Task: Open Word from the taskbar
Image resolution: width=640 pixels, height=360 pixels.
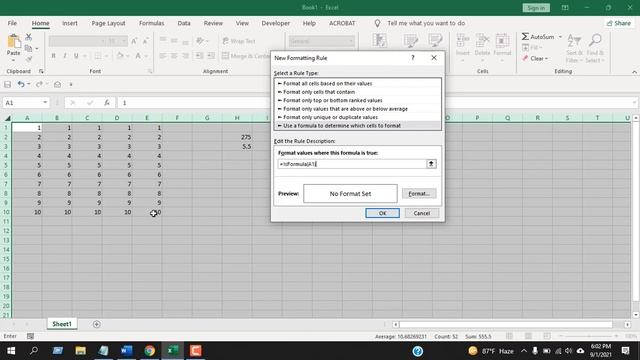Action: pyautogui.click(x=127, y=351)
